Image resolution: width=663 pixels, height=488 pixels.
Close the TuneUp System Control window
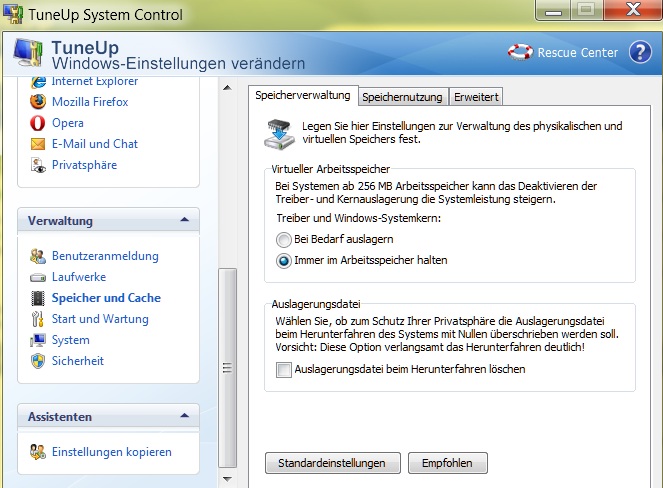pyautogui.click(x=633, y=10)
